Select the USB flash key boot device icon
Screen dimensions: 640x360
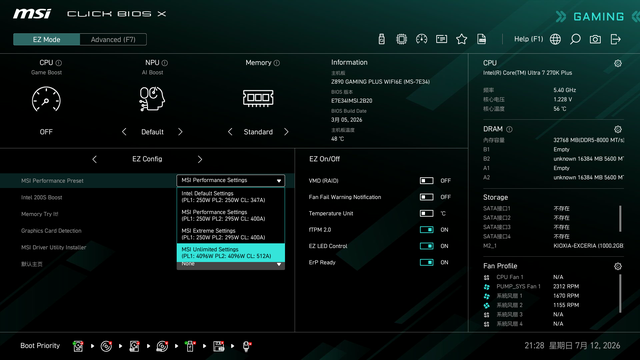click(190, 346)
